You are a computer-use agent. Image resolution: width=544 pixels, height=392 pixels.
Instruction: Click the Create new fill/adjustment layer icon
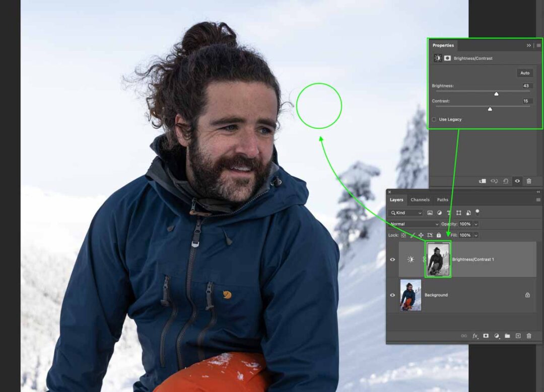[x=497, y=336]
